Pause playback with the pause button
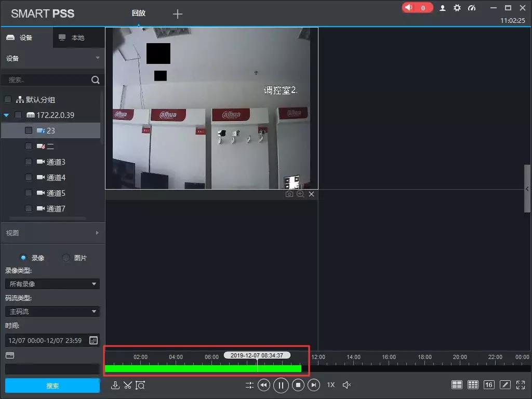The height and width of the screenshot is (399, 532). pyautogui.click(x=281, y=385)
